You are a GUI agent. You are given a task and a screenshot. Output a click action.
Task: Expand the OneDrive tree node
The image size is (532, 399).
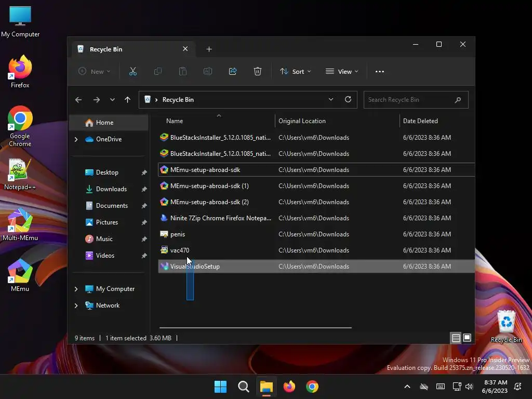[x=76, y=139]
